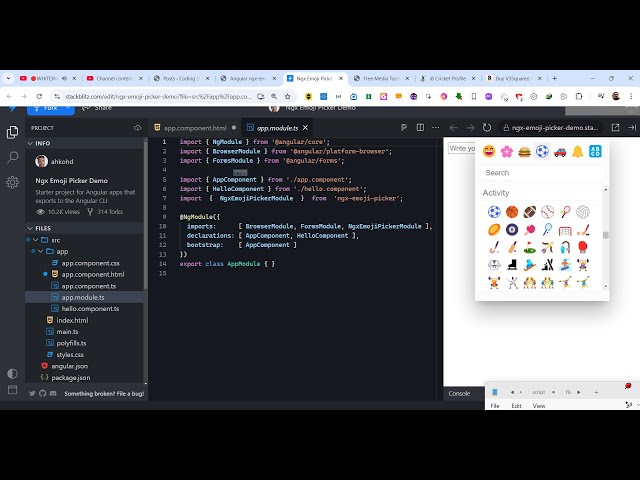
Task: Click the Share button
Action: [x=97, y=107]
